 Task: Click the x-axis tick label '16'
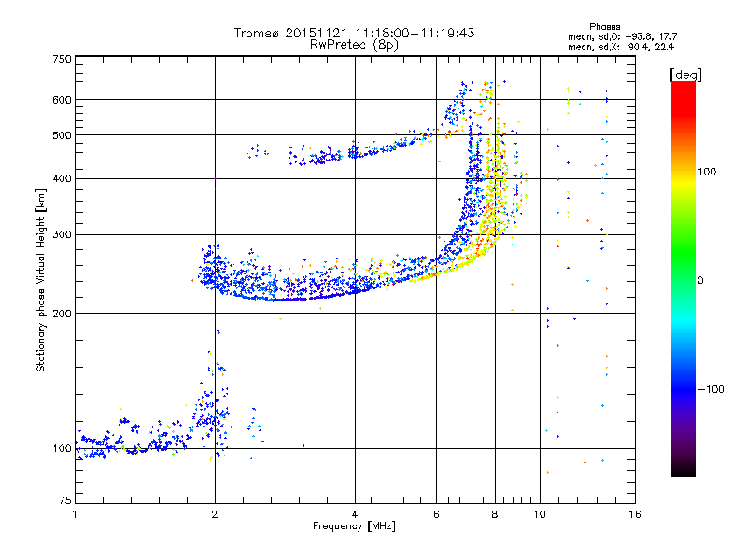[x=635, y=514]
